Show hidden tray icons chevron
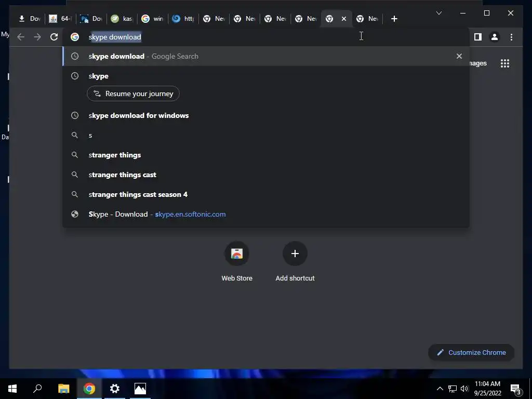Screen dimensions: 532x399 coord(440,389)
